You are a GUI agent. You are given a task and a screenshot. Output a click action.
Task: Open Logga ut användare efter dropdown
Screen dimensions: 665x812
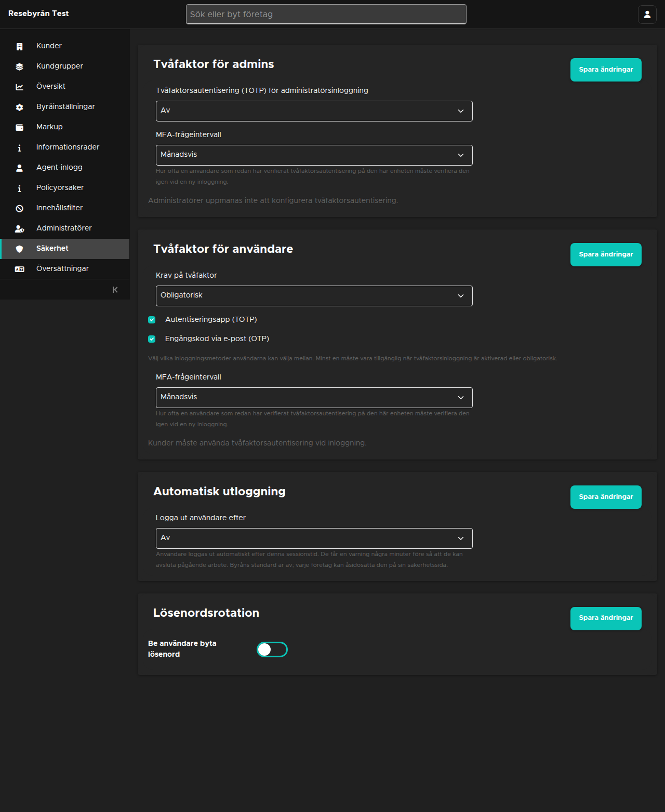pyautogui.click(x=314, y=538)
